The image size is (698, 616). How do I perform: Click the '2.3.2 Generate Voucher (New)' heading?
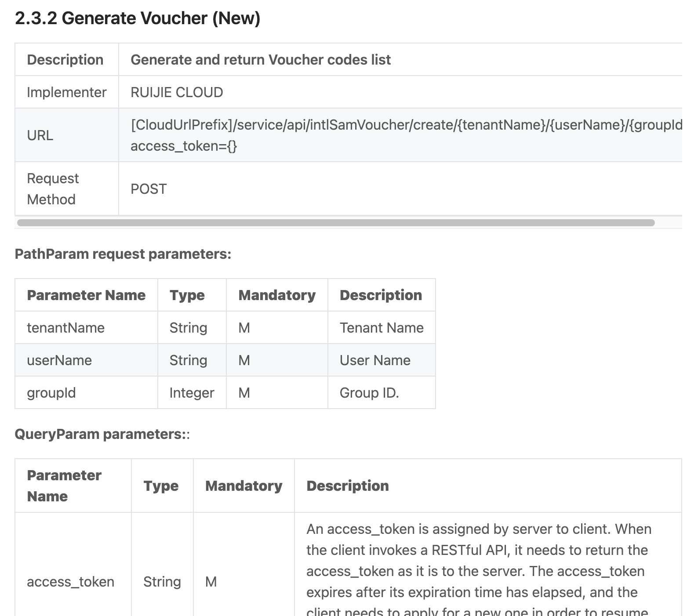[x=138, y=18]
